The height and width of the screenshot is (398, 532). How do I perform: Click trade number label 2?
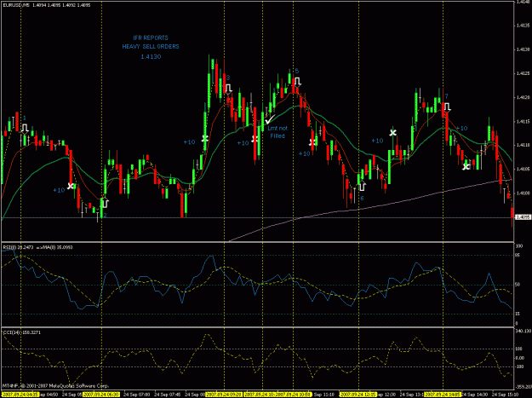tap(106, 215)
